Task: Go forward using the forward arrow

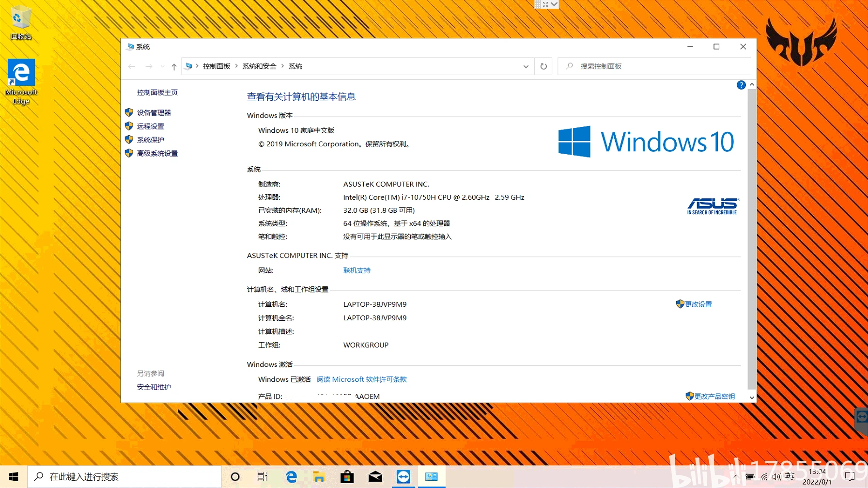Action: 149,66
